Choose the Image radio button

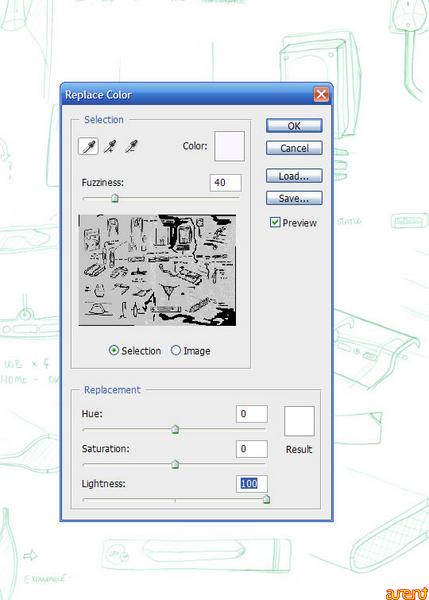click(x=176, y=350)
